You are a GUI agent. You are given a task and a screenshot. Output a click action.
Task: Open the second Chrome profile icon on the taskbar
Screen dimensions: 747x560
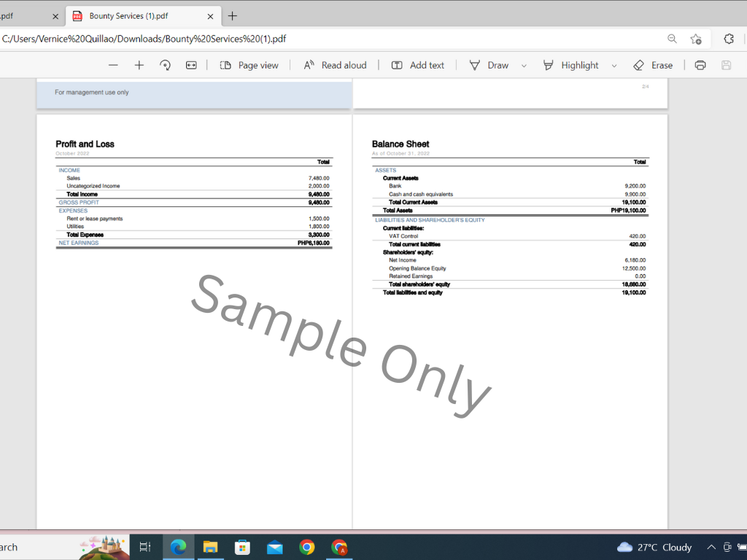coord(339,547)
